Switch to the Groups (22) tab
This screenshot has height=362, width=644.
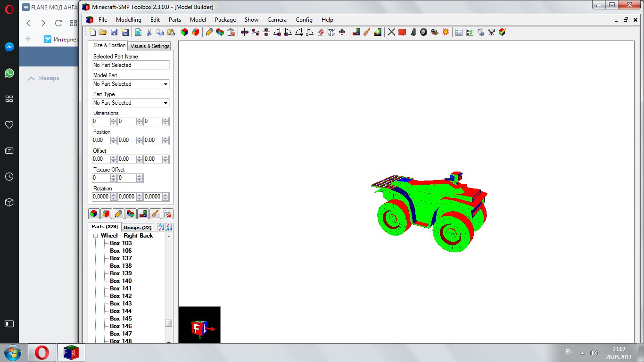click(138, 227)
